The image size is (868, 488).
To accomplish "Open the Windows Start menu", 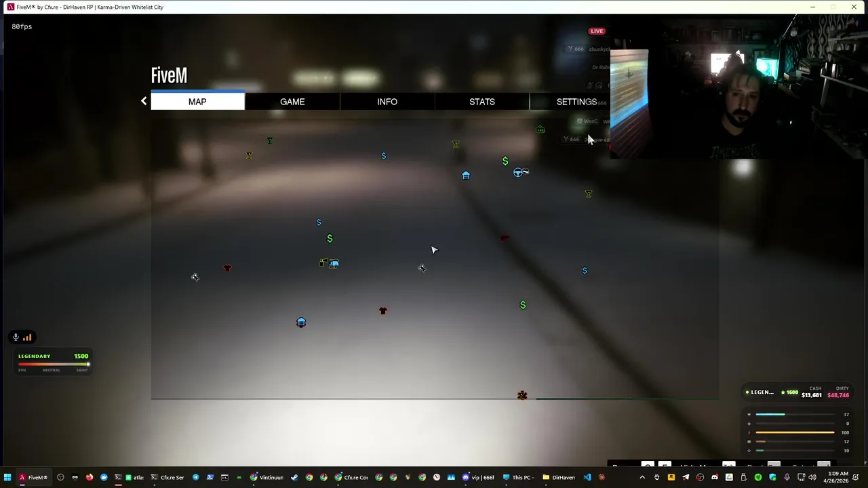I will click(x=7, y=477).
